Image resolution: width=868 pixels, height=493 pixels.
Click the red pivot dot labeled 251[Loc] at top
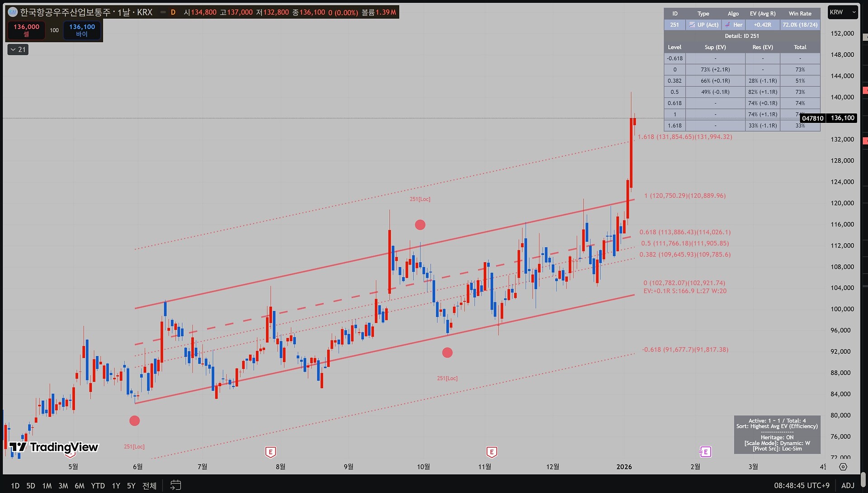click(x=420, y=225)
